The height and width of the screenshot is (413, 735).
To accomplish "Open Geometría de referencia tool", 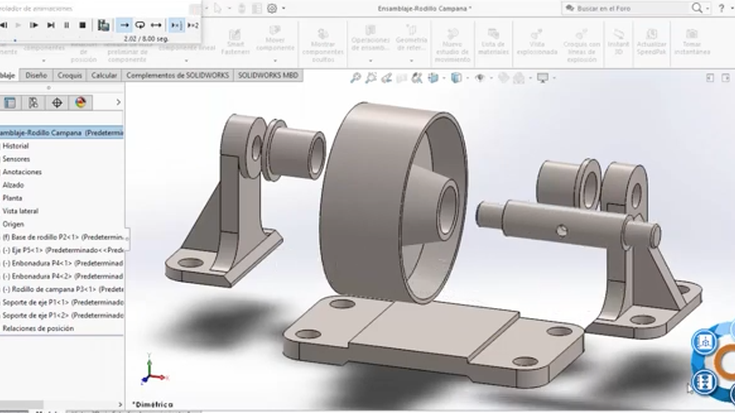I will pyautogui.click(x=411, y=38).
